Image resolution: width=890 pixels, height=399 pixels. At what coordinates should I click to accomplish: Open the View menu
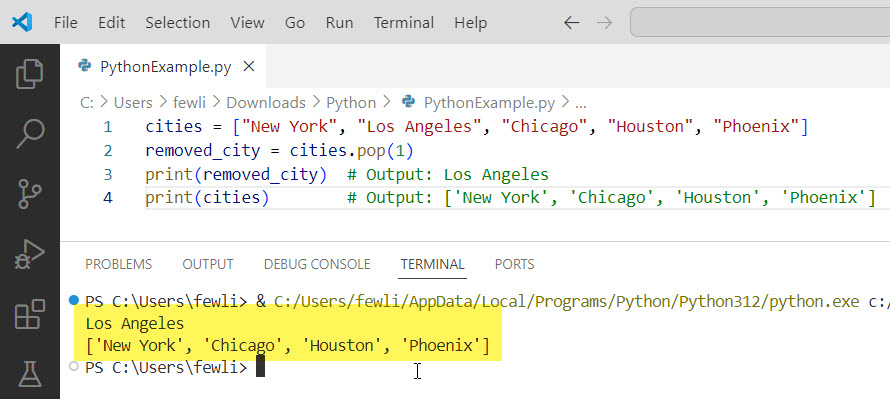click(247, 23)
